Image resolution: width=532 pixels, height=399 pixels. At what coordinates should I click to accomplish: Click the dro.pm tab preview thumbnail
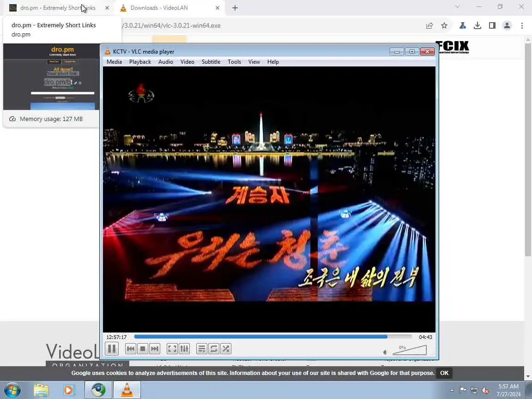tap(51, 77)
